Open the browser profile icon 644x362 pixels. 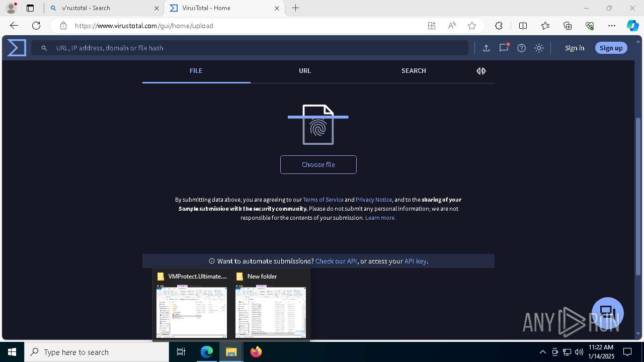tap(11, 8)
